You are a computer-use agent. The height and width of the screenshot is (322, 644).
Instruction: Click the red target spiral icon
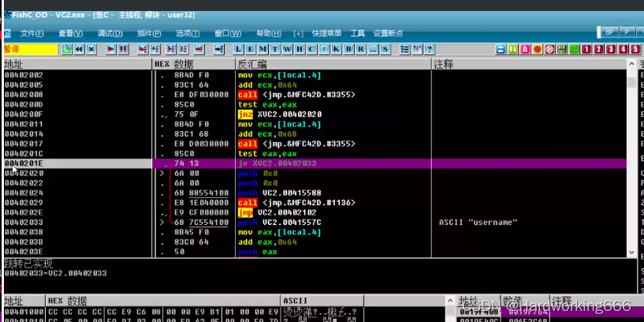coord(549,50)
